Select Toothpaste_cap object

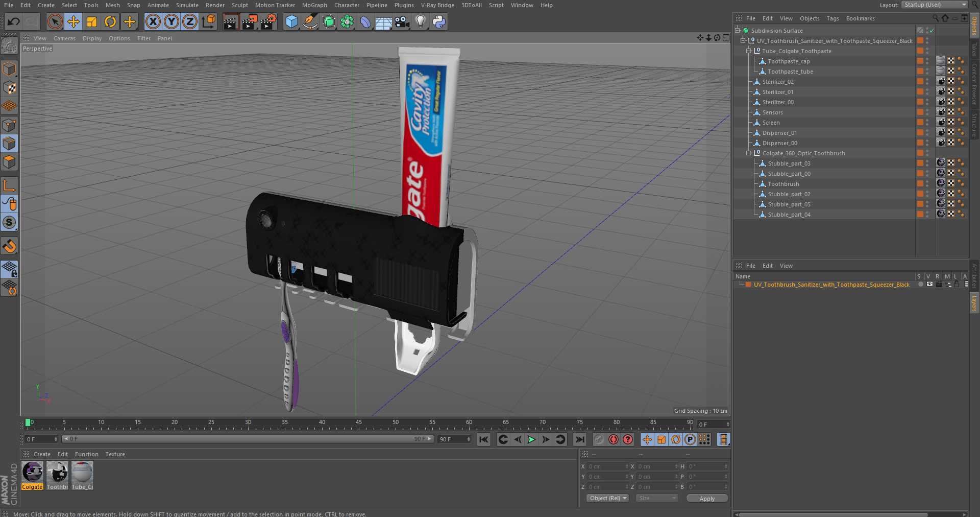coord(789,61)
